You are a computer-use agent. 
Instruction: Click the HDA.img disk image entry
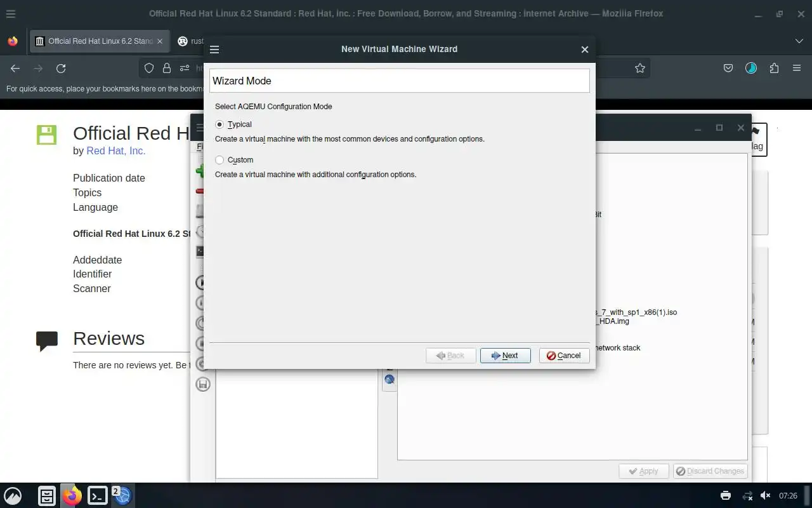pyautogui.click(x=613, y=321)
